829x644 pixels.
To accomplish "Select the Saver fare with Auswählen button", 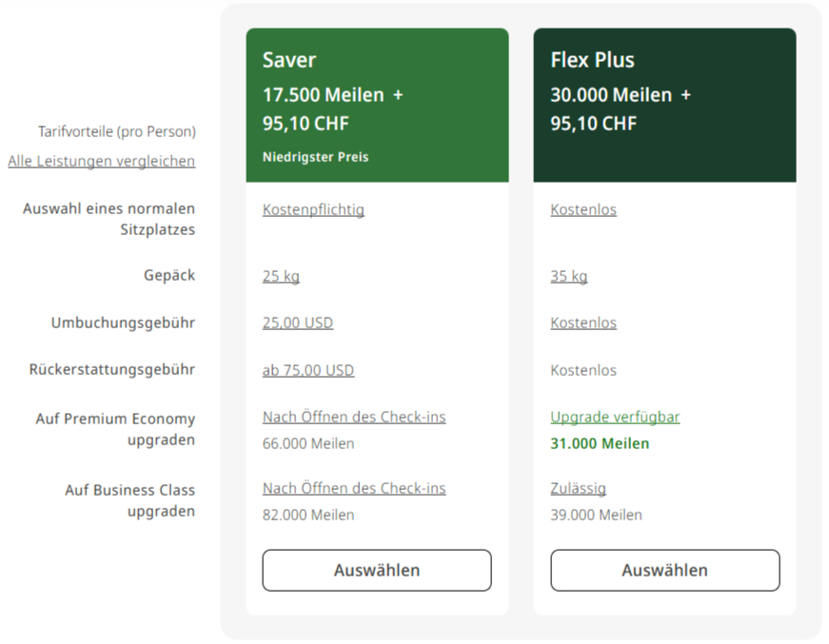I will click(377, 570).
